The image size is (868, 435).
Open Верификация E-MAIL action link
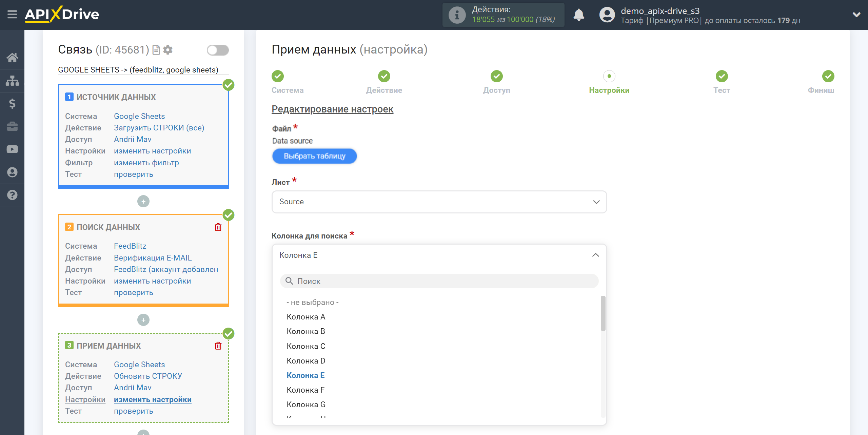point(153,258)
